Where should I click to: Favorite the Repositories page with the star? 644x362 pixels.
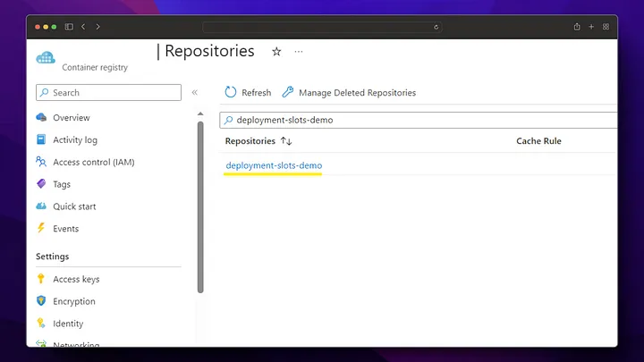tap(276, 52)
